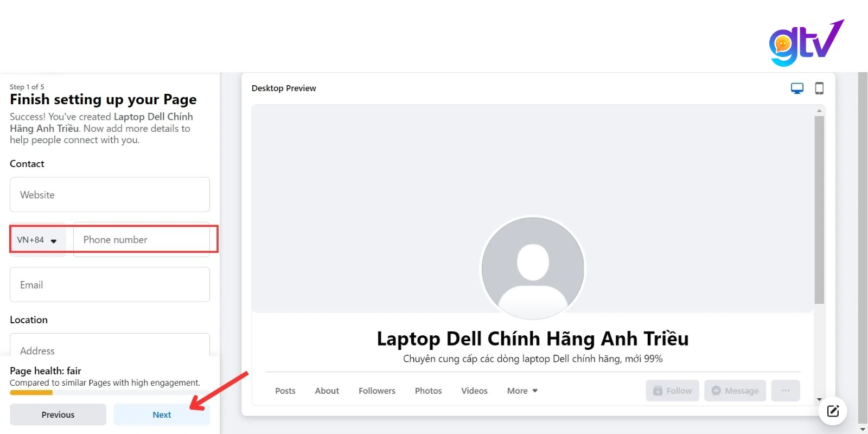Expand the More tab menu
Image resolution: width=868 pixels, height=434 pixels.
(522, 391)
